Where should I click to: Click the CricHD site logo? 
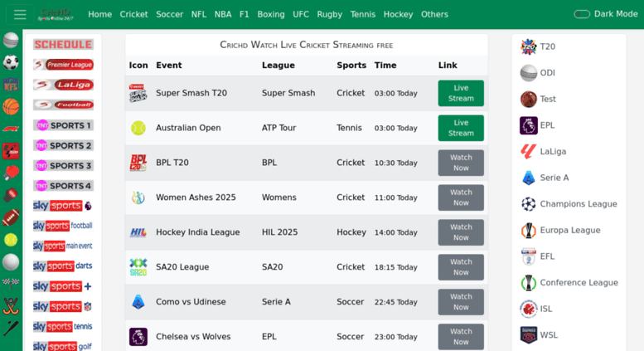click(x=56, y=14)
